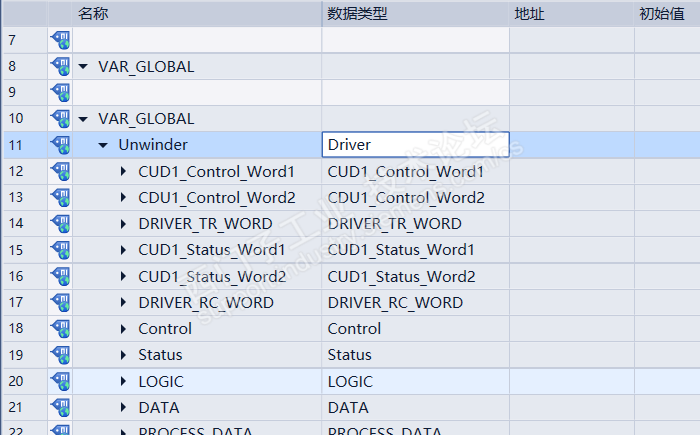Screen dimensions: 700x435
Task: Collapse the Unwinder structure node
Action: click(x=103, y=145)
